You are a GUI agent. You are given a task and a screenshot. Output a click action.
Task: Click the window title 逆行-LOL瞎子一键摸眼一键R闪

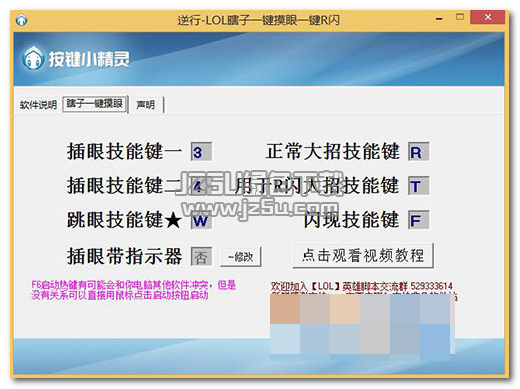[x=258, y=20]
